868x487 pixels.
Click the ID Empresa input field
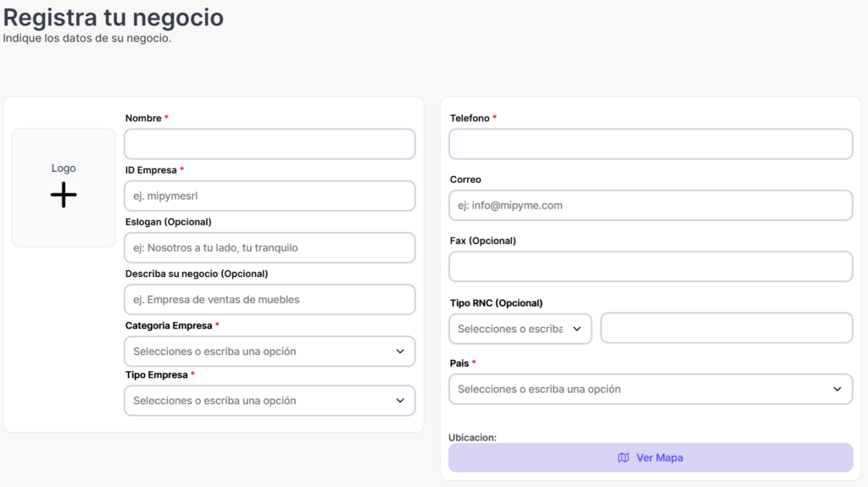click(x=270, y=196)
